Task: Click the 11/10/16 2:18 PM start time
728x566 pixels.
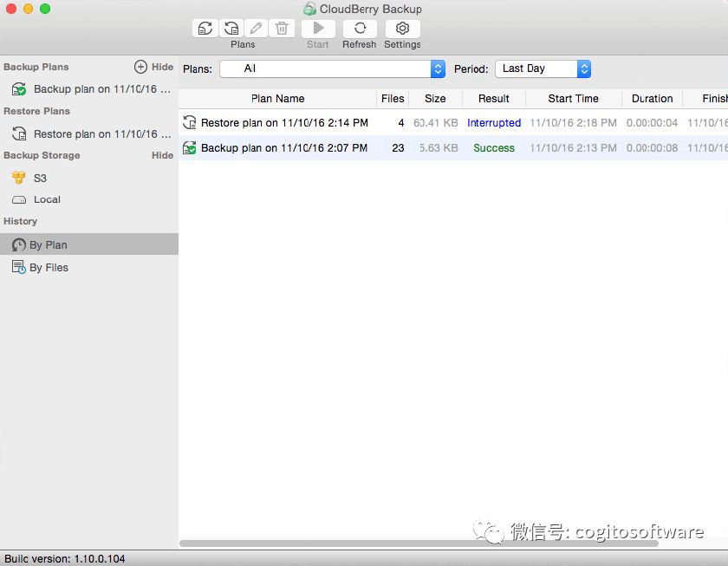Action: click(x=574, y=122)
